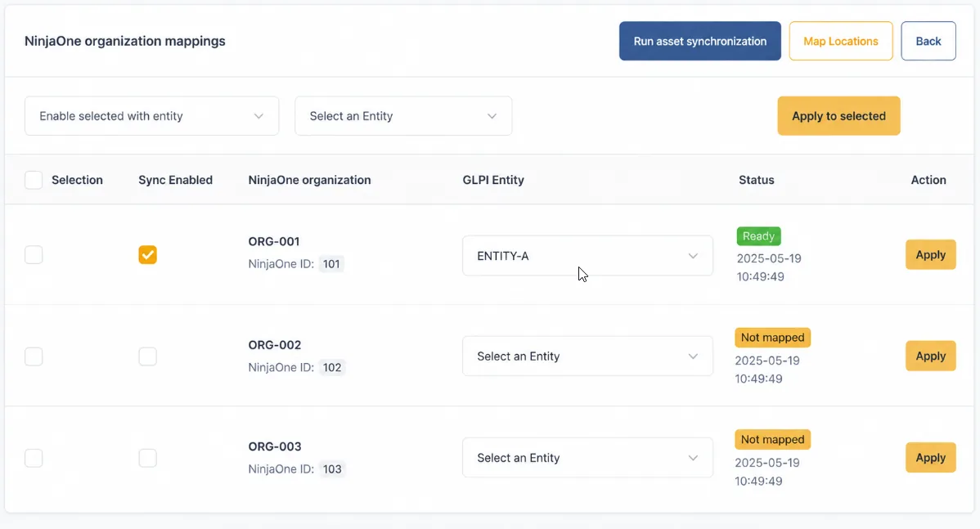Viewport: 980px width, 529px height.
Task: Click ORG-002 organization name
Action: coord(274,345)
